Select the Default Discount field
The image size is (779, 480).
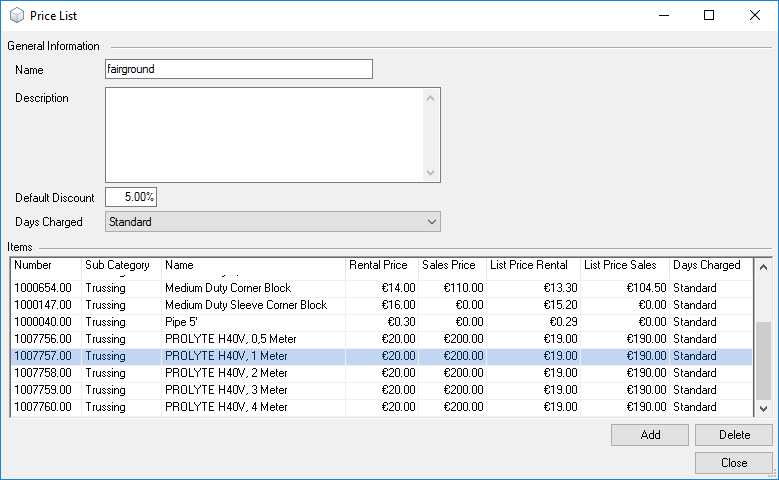[130, 197]
